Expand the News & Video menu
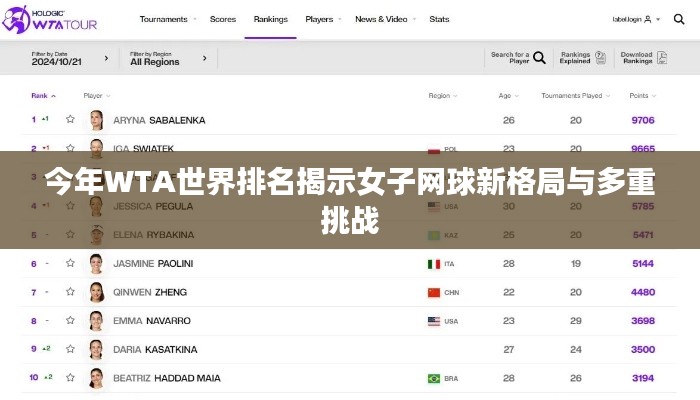 click(x=385, y=19)
